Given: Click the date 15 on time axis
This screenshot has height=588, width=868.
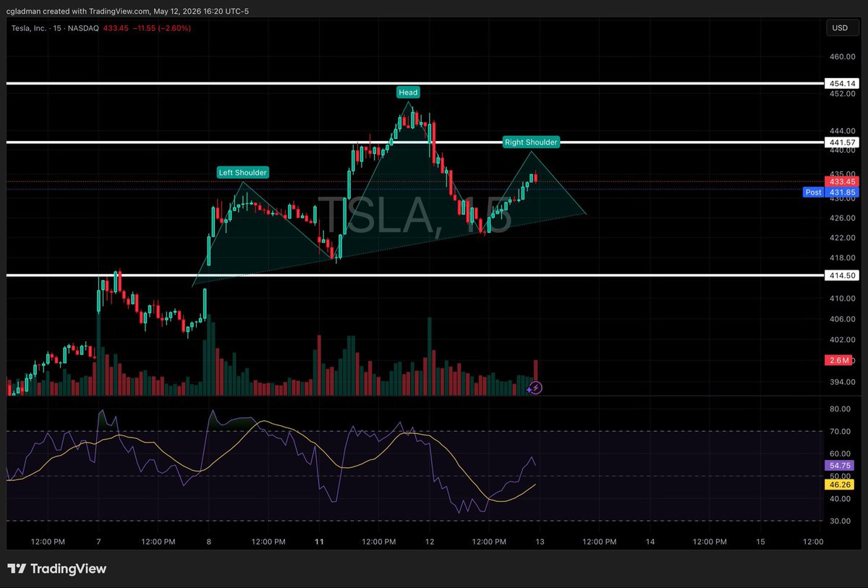Looking at the screenshot, I should pyautogui.click(x=760, y=542).
